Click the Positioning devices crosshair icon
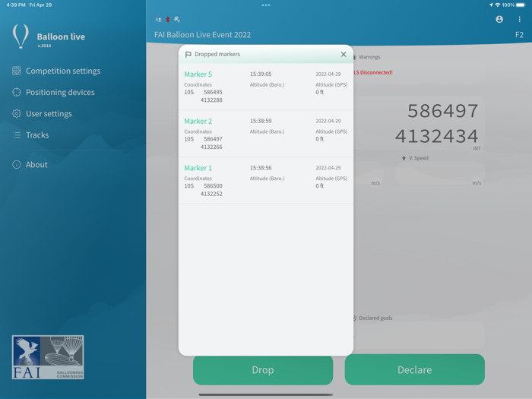Image resolution: width=532 pixels, height=399 pixels. [16, 92]
